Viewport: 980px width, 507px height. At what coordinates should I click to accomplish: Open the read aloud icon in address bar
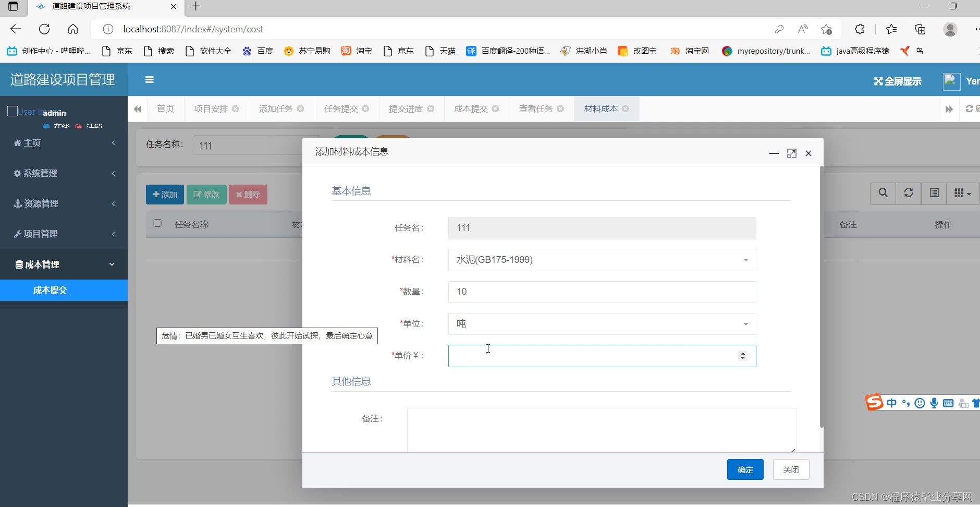click(x=803, y=29)
